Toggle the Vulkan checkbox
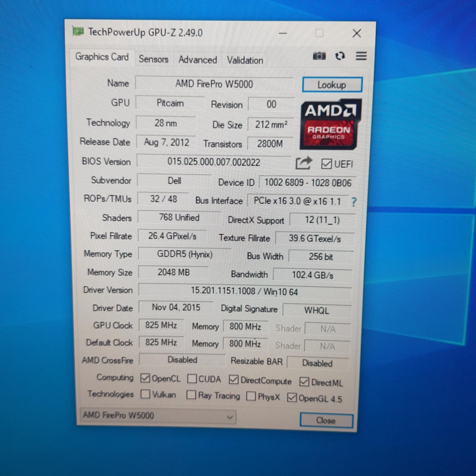Screen dimensions: 476x476 coord(145,394)
